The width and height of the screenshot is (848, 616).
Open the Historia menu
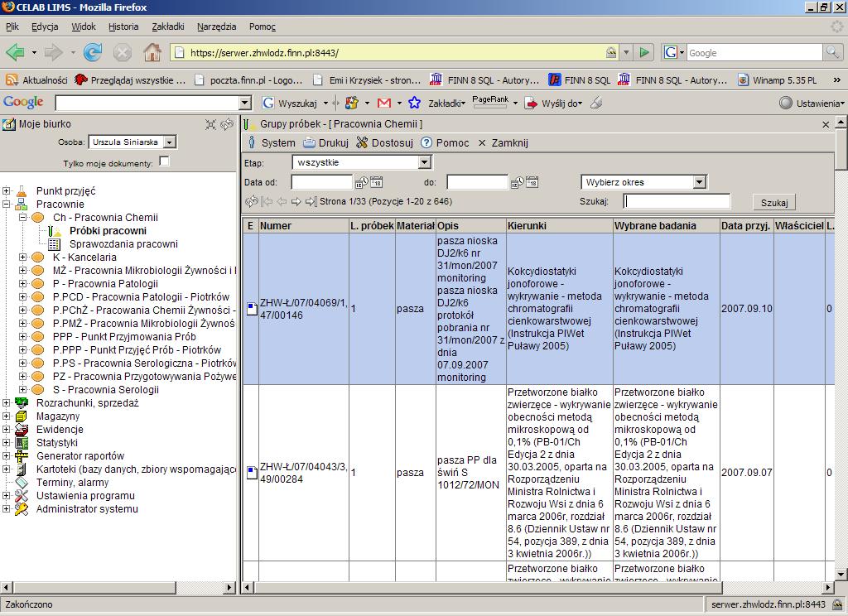[x=123, y=26]
